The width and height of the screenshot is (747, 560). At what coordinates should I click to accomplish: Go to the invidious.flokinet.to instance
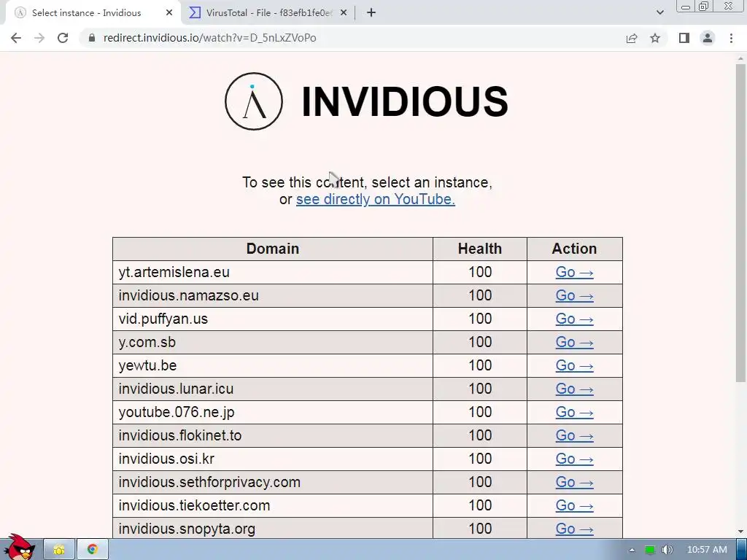575,436
